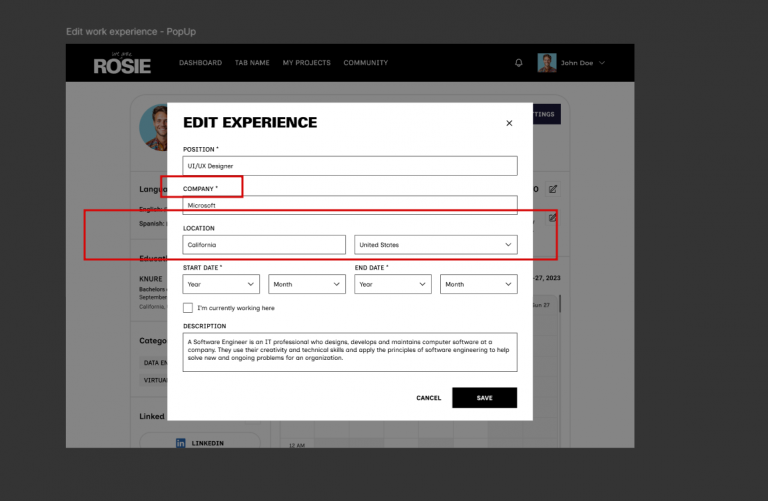Screen dimensions: 768x501
Task: Click the LinkedIn logo icon
Action: pyautogui.click(x=181, y=443)
